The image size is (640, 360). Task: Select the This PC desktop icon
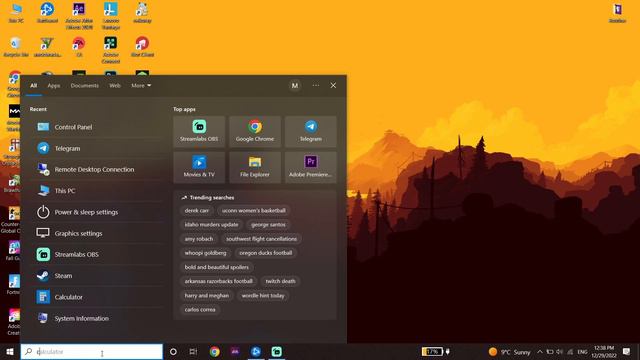click(16, 13)
